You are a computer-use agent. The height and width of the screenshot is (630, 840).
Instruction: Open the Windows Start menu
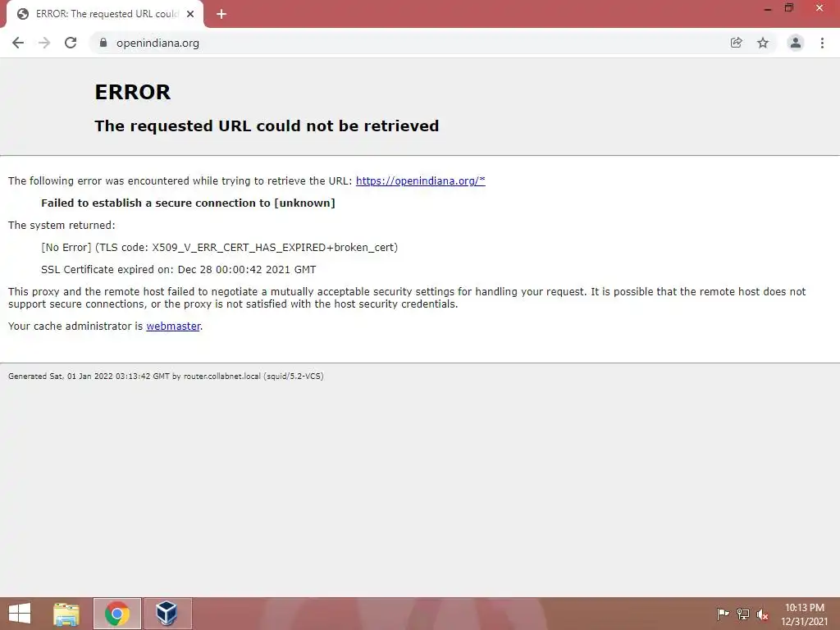[x=20, y=614]
